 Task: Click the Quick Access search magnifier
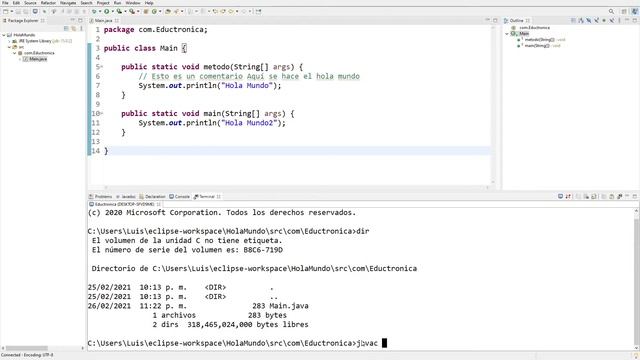click(x=611, y=11)
